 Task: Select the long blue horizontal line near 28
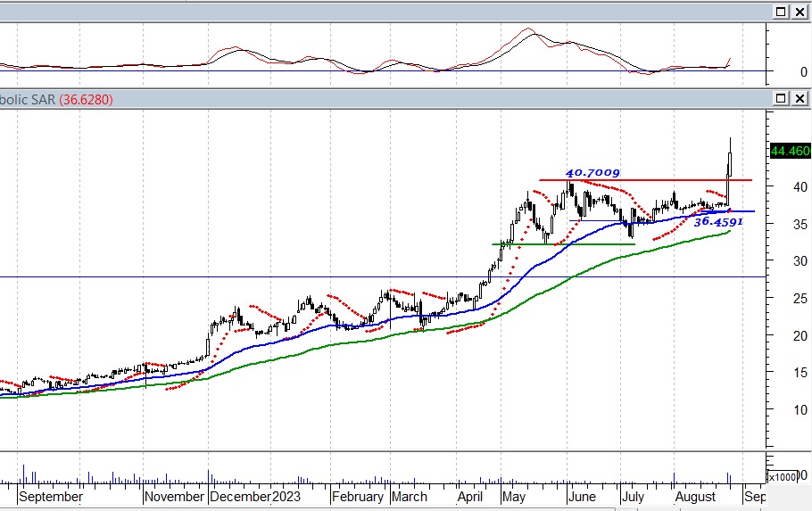pos(268,277)
